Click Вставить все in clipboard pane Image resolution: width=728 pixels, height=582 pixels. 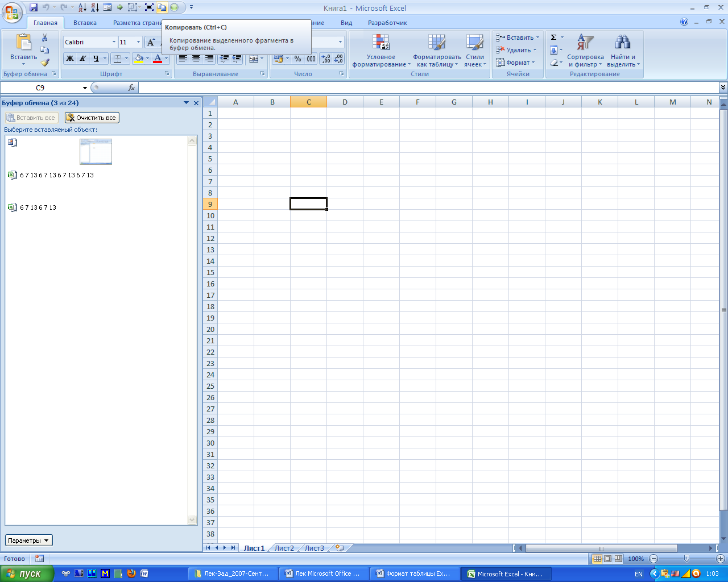pyautogui.click(x=31, y=118)
